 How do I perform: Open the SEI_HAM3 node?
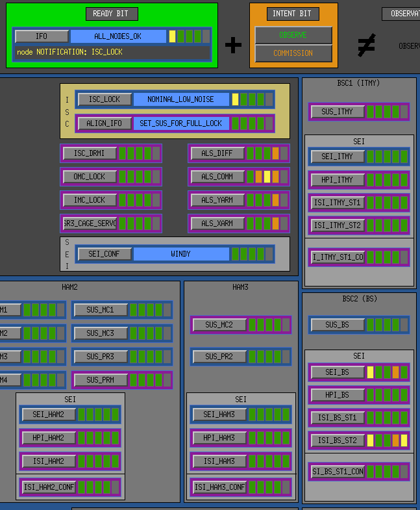tap(219, 414)
